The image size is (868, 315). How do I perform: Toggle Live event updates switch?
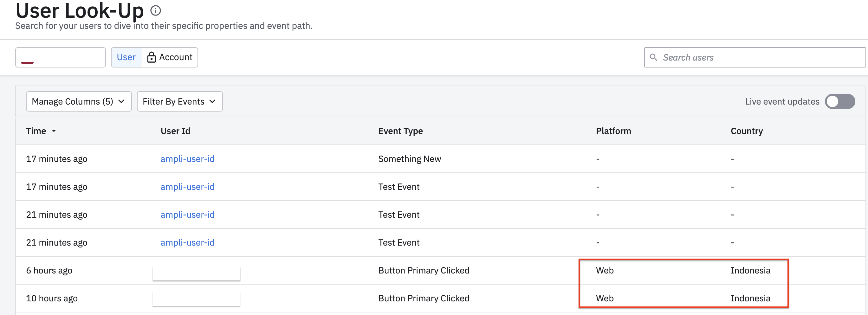tap(839, 101)
